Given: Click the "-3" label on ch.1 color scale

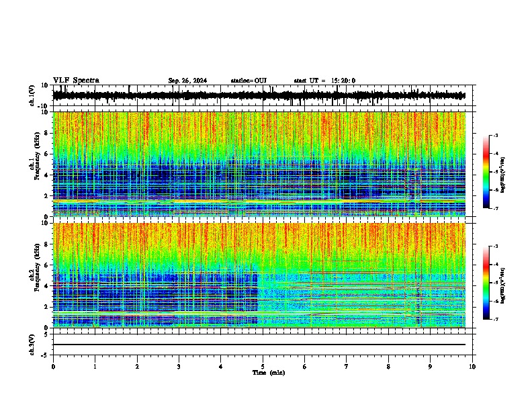Looking at the screenshot, I should point(496,135).
